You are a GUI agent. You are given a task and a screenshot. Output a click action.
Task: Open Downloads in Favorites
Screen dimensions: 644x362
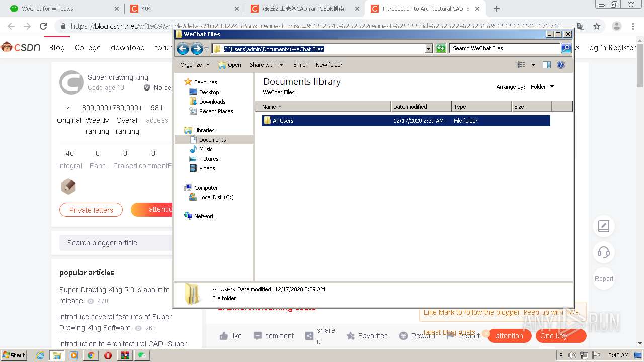pos(208,102)
